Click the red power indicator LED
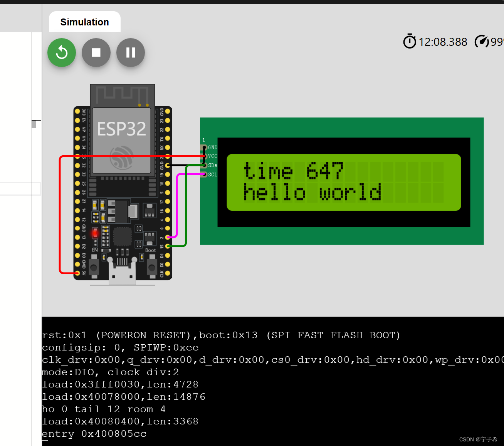 [94, 233]
